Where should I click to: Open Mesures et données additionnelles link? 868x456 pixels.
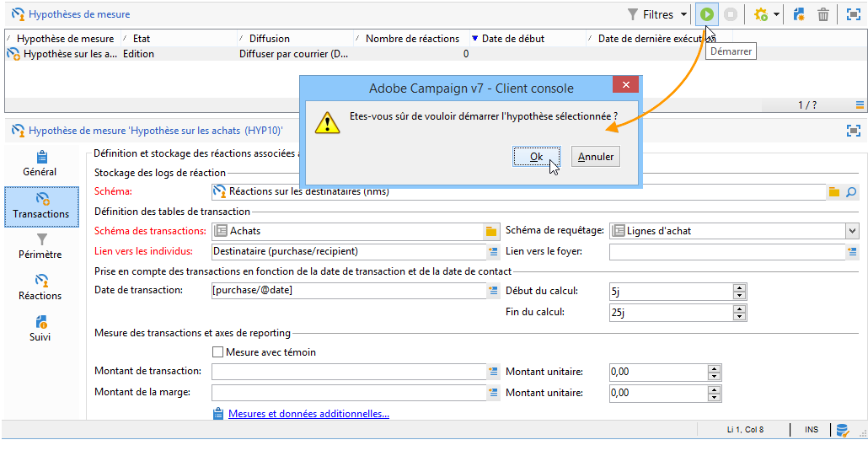coord(308,413)
